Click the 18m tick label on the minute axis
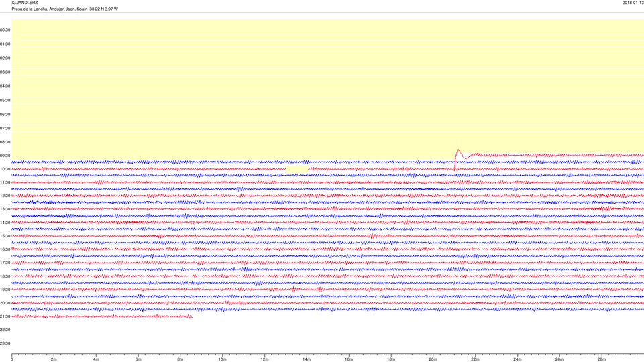The height and width of the screenshot is (362, 644). (x=391, y=359)
